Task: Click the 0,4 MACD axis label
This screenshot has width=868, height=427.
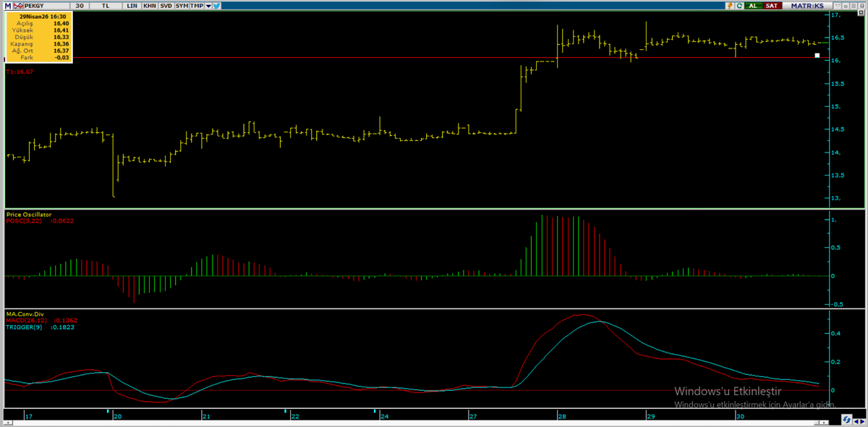Action: (x=836, y=333)
